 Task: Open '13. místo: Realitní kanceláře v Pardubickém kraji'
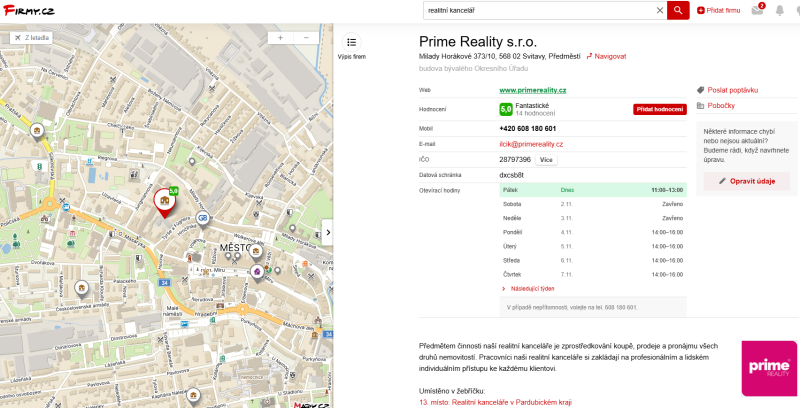pos(495,402)
